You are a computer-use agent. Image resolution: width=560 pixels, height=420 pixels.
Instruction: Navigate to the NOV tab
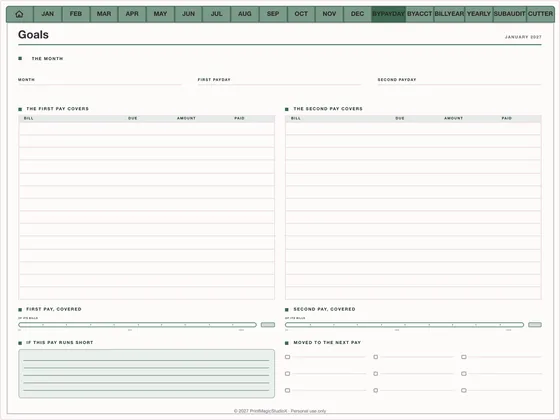[x=329, y=14]
